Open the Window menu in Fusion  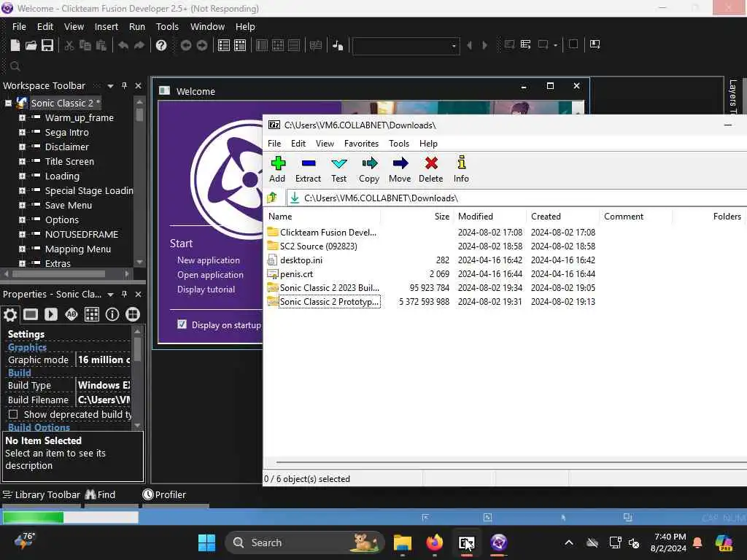[x=207, y=27]
